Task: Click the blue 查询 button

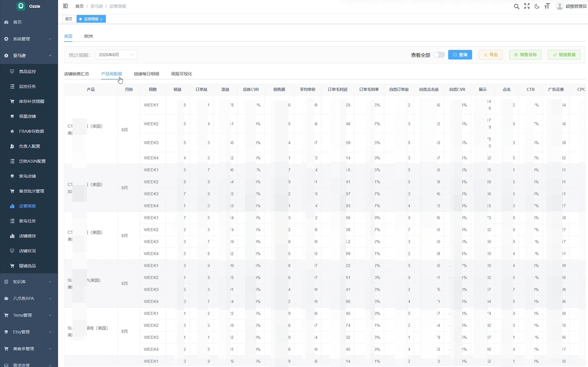Action: pos(460,55)
